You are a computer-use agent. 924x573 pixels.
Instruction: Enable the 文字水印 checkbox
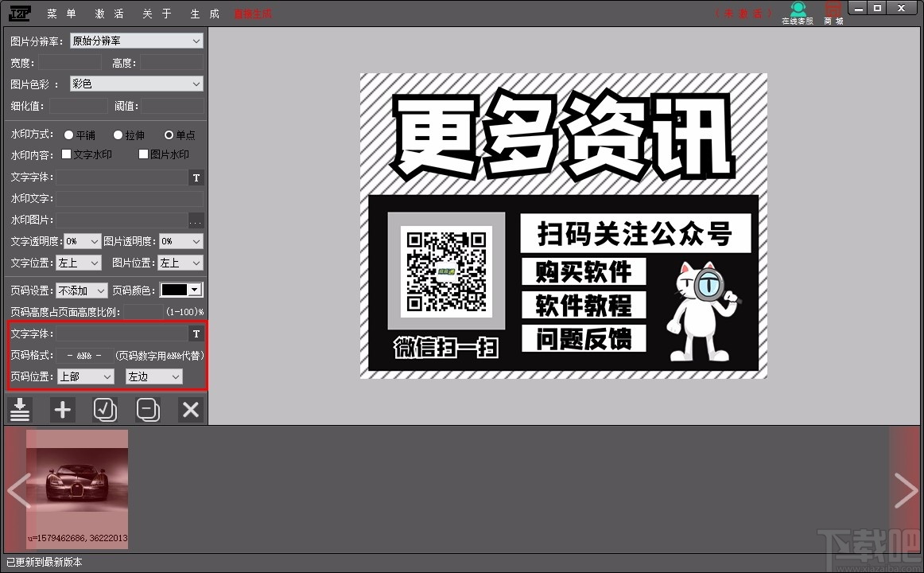(x=67, y=154)
